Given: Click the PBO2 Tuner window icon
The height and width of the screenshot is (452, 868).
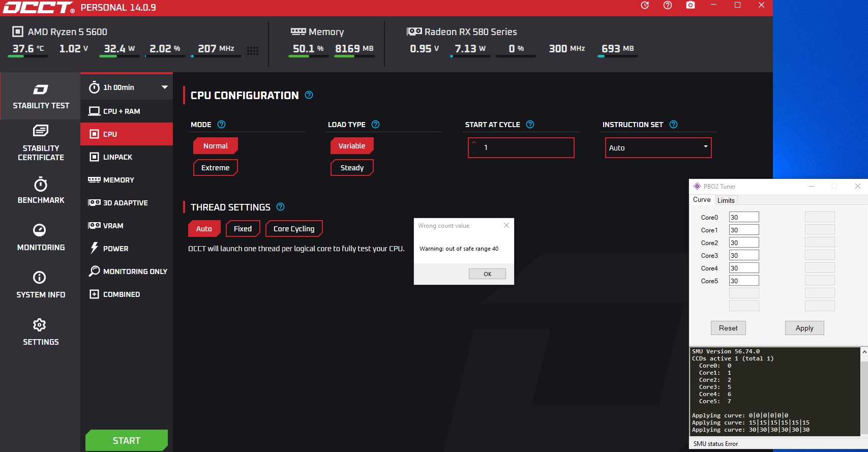Looking at the screenshot, I should [697, 186].
